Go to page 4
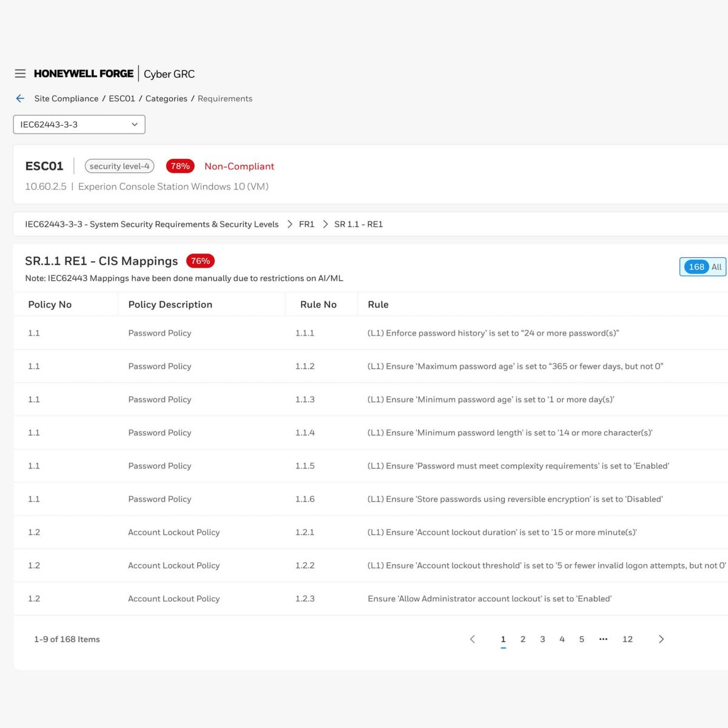The height and width of the screenshot is (728, 728). pyautogui.click(x=562, y=639)
